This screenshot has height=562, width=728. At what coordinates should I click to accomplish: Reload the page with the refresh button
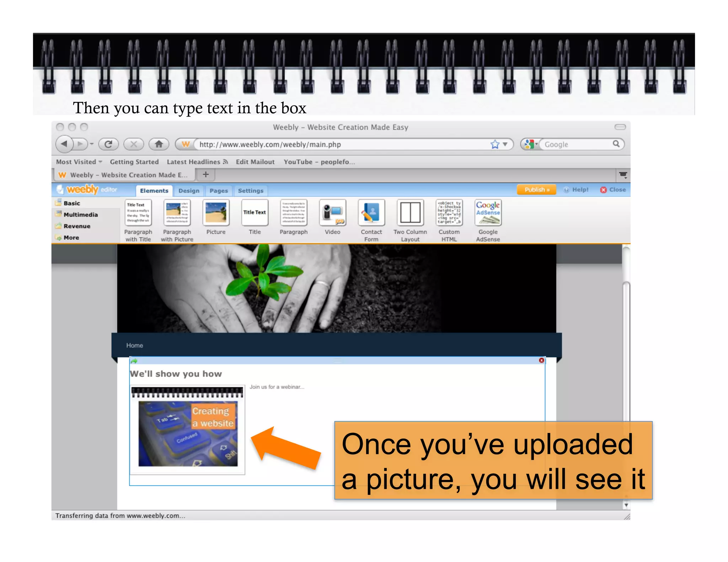(x=109, y=144)
